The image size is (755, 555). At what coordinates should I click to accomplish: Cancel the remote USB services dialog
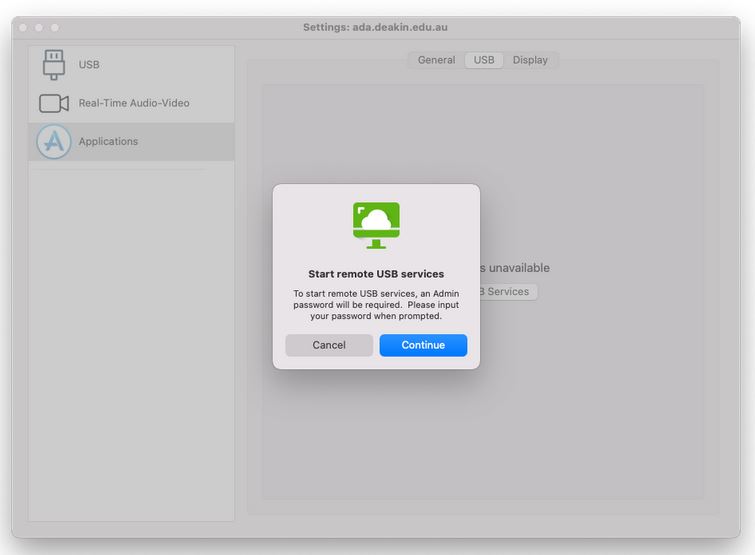pyautogui.click(x=329, y=345)
